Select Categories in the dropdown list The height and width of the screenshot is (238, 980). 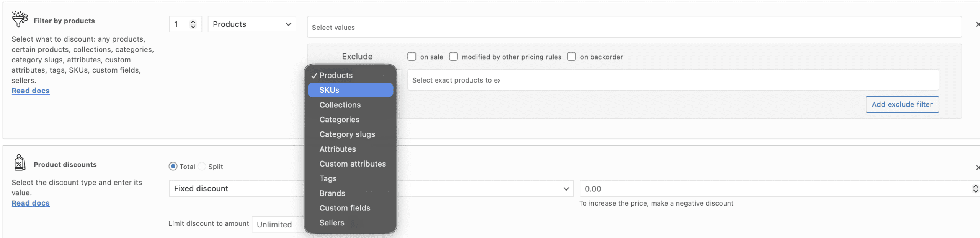pyautogui.click(x=339, y=120)
